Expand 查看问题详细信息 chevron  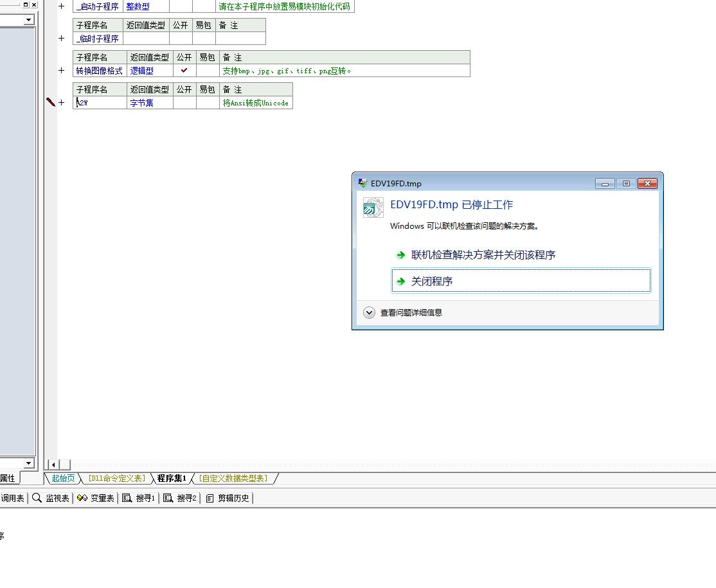point(369,312)
